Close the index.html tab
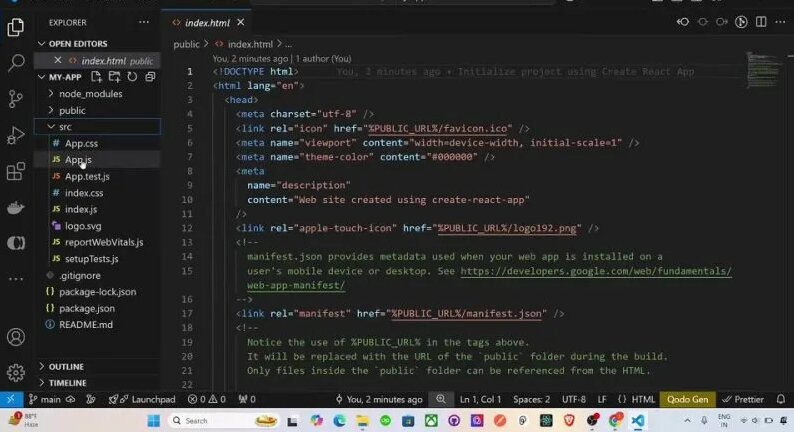This screenshot has width=794, height=432. pos(241,22)
